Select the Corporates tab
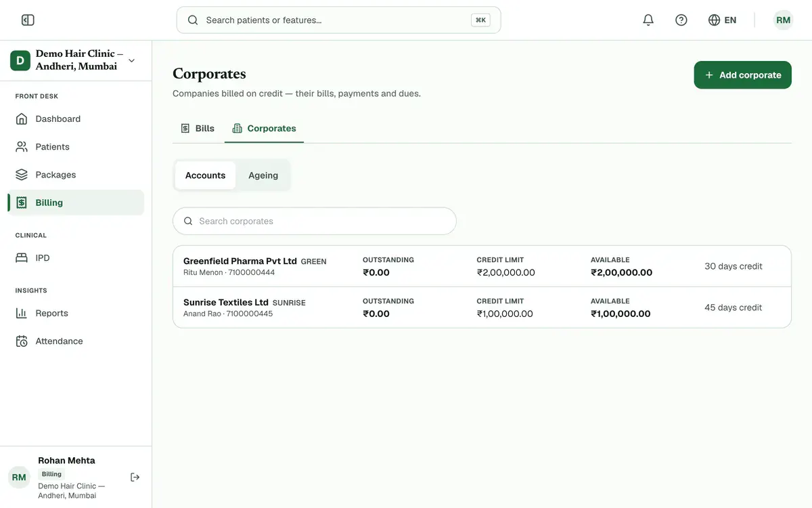The width and height of the screenshot is (812, 508). click(264, 128)
